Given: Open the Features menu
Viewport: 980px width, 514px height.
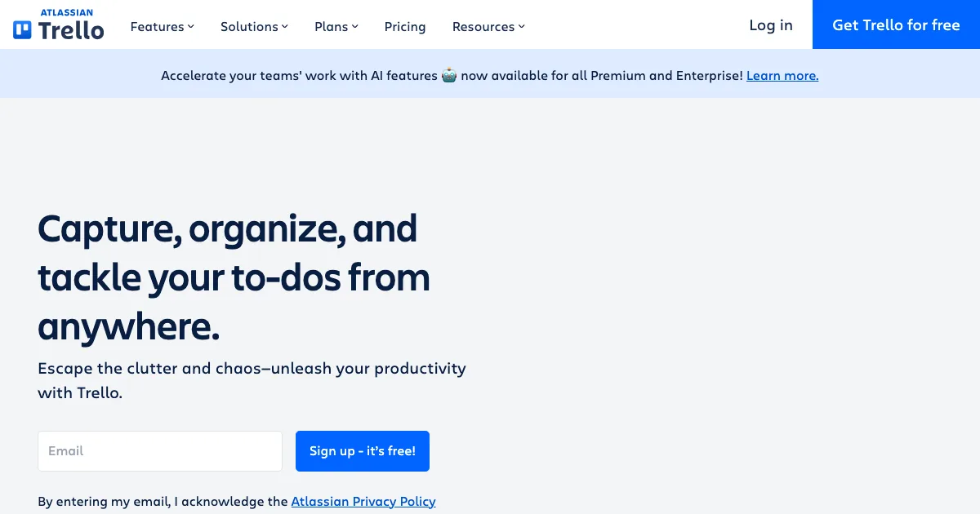Looking at the screenshot, I should (157, 27).
